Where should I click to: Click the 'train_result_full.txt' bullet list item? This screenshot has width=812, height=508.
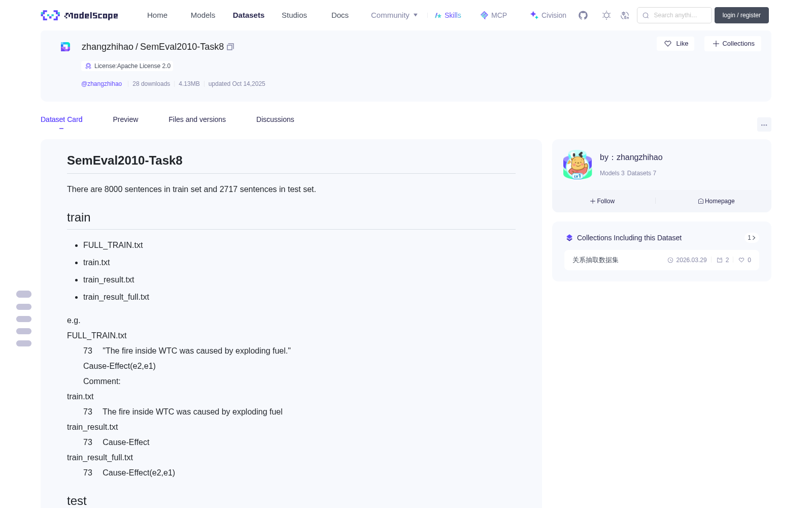tap(116, 297)
